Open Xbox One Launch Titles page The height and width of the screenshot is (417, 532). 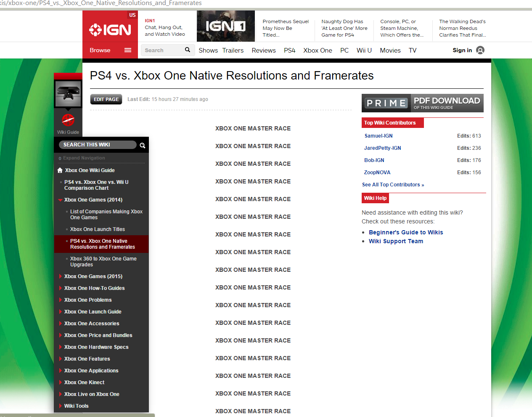(x=98, y=229)
